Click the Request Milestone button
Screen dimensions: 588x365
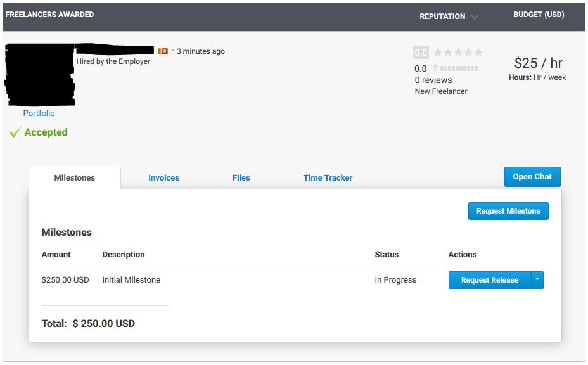(x=508, y=211)
